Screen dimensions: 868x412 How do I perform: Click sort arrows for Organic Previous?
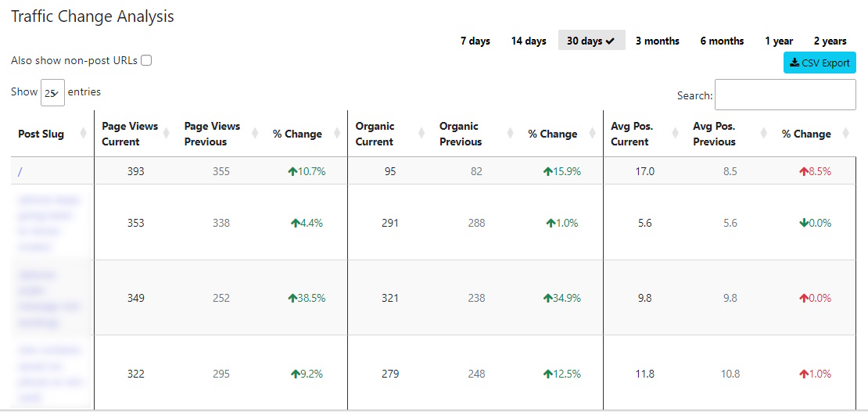(x=509, y=134)
